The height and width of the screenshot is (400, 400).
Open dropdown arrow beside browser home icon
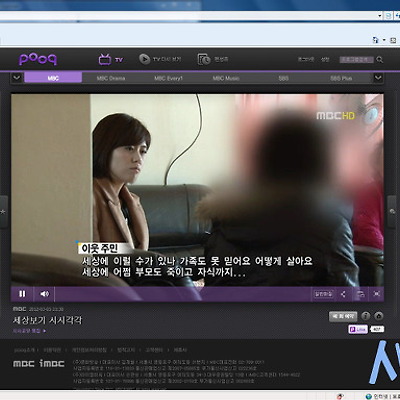pos(384,40)
